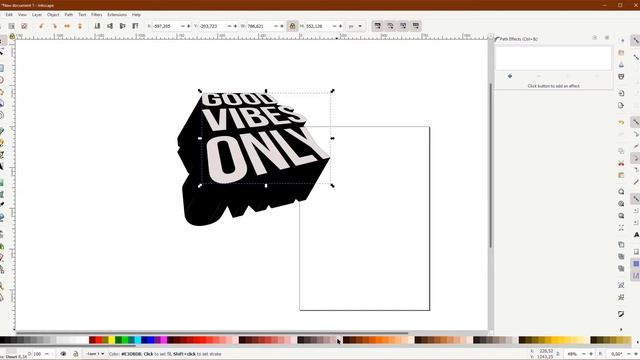Pick the yellow palette swatch
The width and height of the screenshot is (640, 360).
[111, 340]
